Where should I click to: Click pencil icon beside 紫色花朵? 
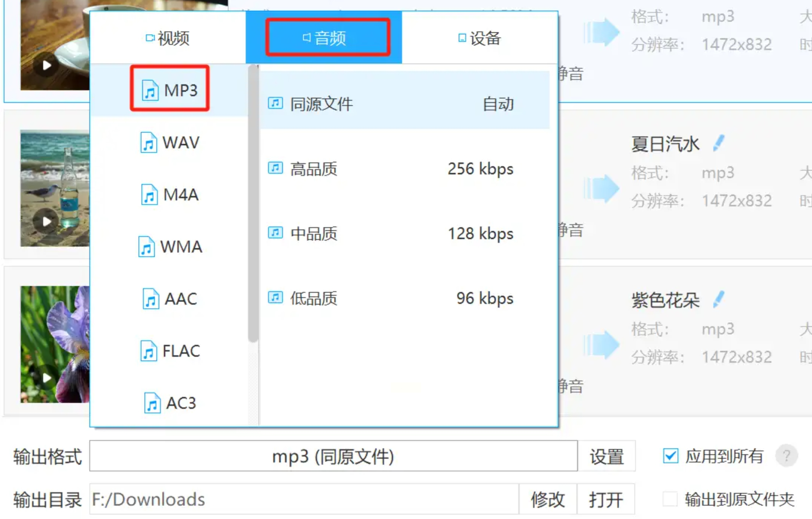click(719, 299)
